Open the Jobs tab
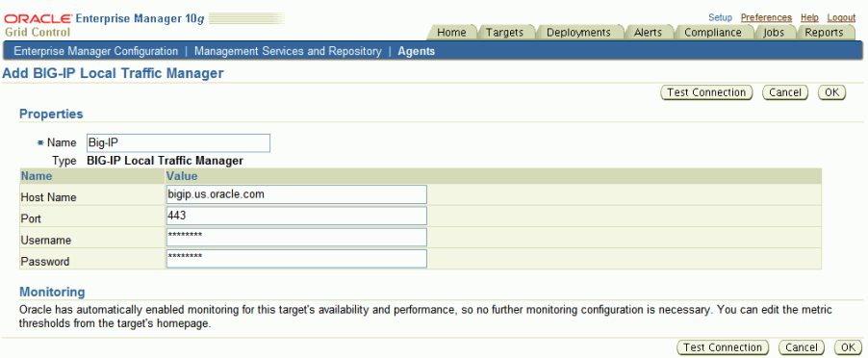The image size is (868, 358). [774, 32]
